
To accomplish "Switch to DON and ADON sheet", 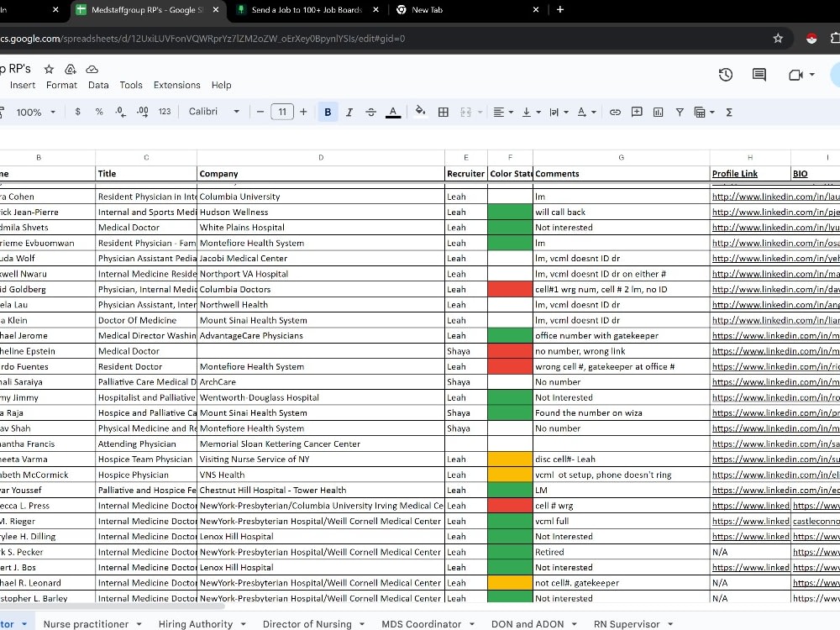I will pyautogui.click(x=528, y=624).
